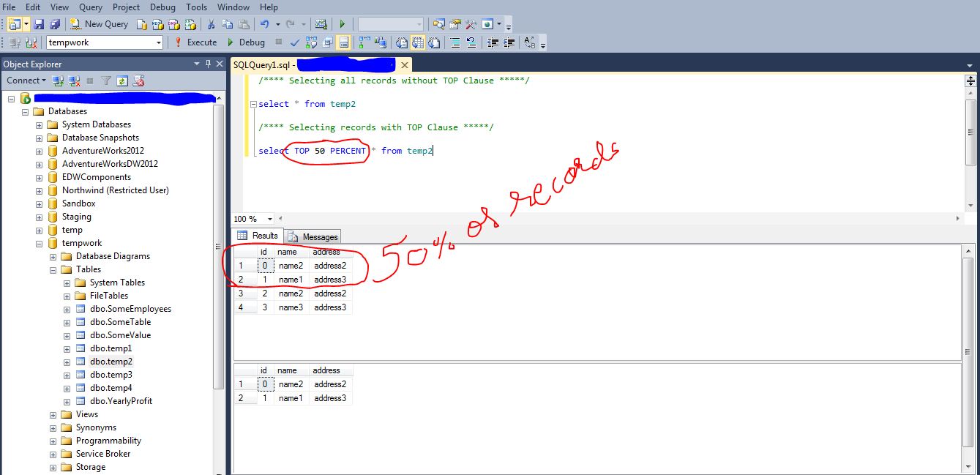Screen dimensions: 980x475
Task: Pin the Object Explorer panel
Action: [208, 64]
